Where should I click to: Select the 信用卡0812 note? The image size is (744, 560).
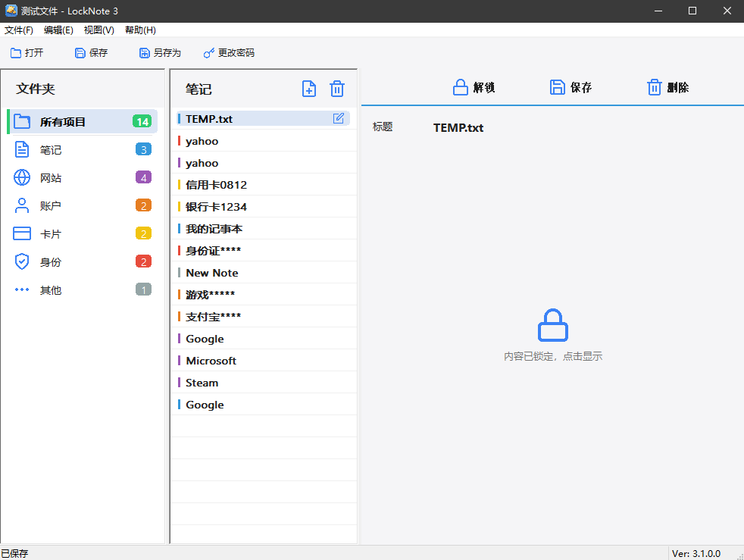pyautogui.click(x=214, y=184)
